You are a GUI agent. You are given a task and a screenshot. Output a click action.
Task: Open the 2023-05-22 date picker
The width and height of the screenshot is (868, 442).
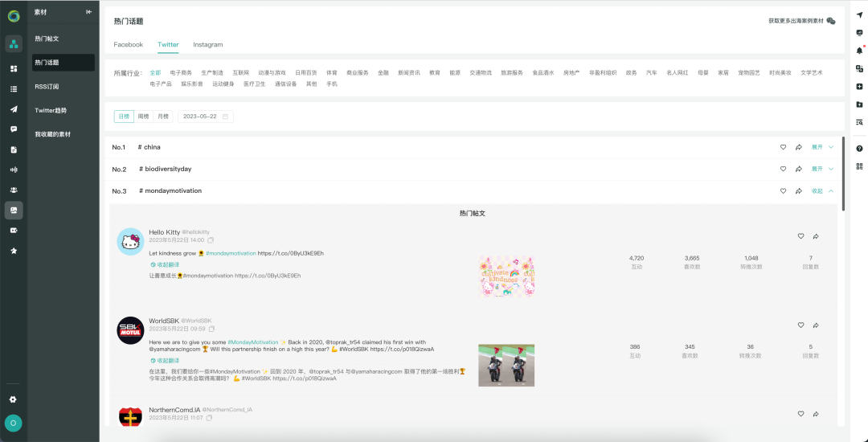click(x=206, y=117)
